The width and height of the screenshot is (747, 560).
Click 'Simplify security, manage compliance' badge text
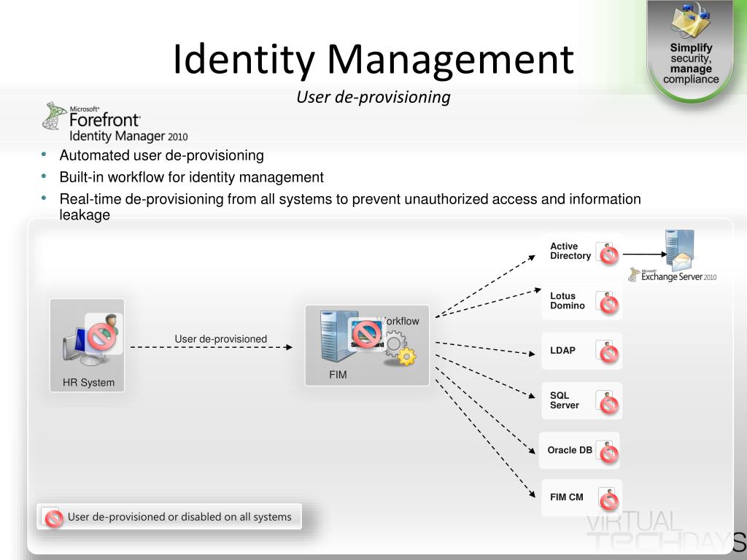click(x=691, y=63)
